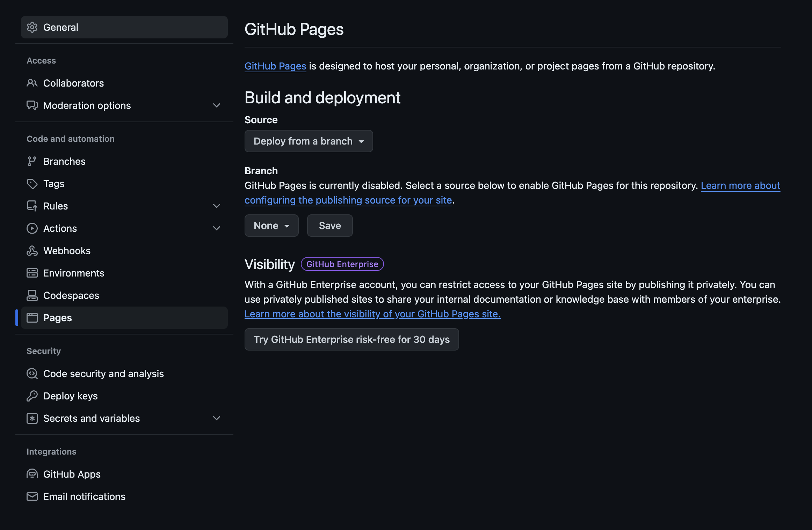The height and width of the screenshot is (530, 812).
Task: Click the envelope icon for Email notifications
Action: (x=32, y=496)
